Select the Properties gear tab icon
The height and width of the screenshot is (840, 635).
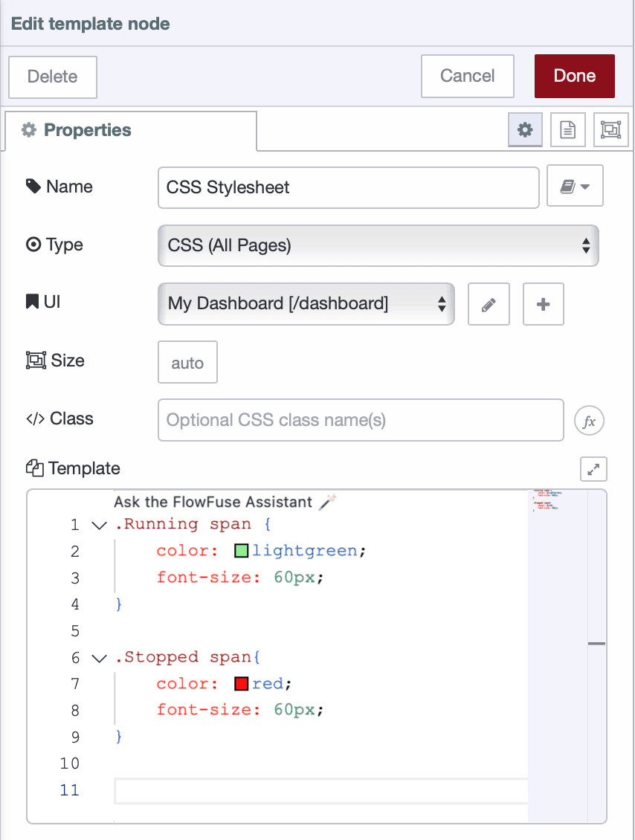tap(525, 129)
